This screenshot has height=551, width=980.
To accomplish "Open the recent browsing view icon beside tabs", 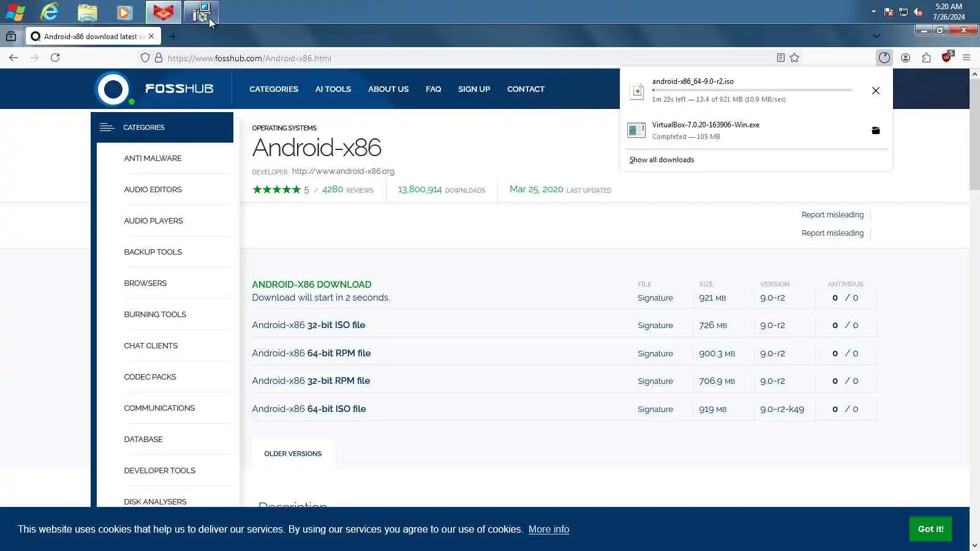I will click(11, 36).
